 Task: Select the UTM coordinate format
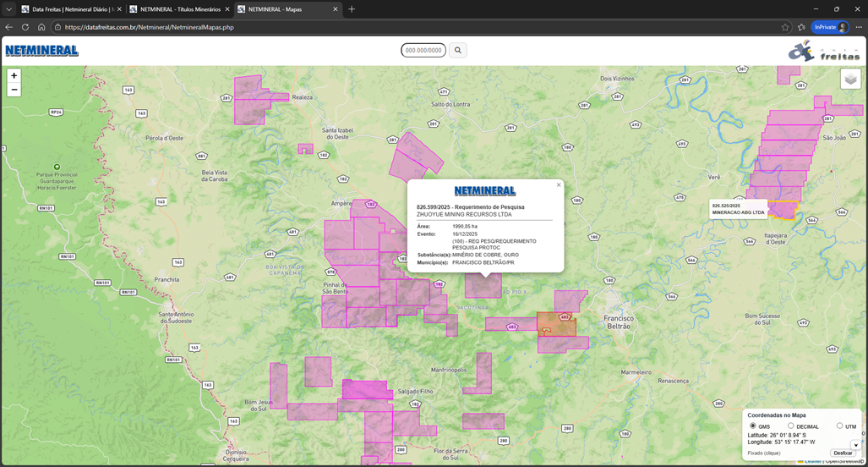click(x=839, y=426)
